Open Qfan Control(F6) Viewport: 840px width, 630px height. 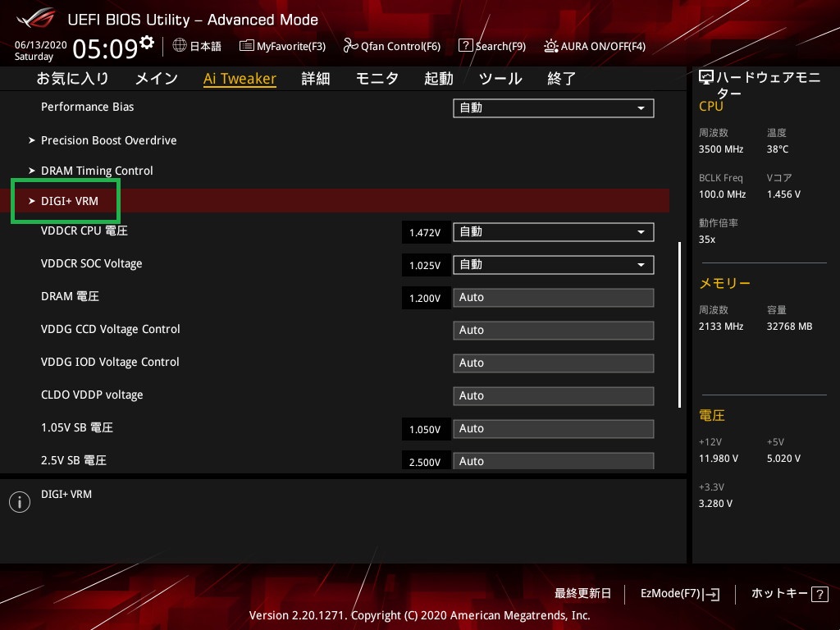392,46
